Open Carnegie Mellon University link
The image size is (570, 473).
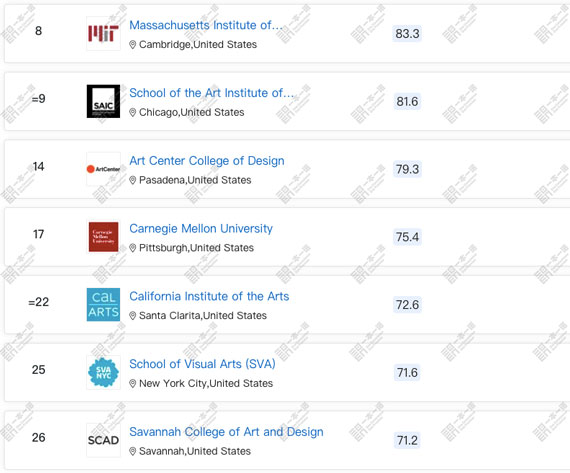click(201, 228)
